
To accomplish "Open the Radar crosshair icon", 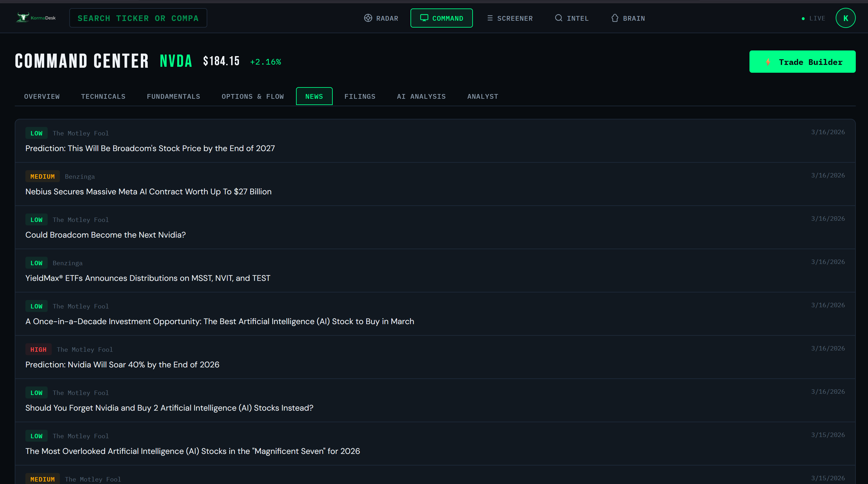I will pyautogui.click(x=368, y=18).
